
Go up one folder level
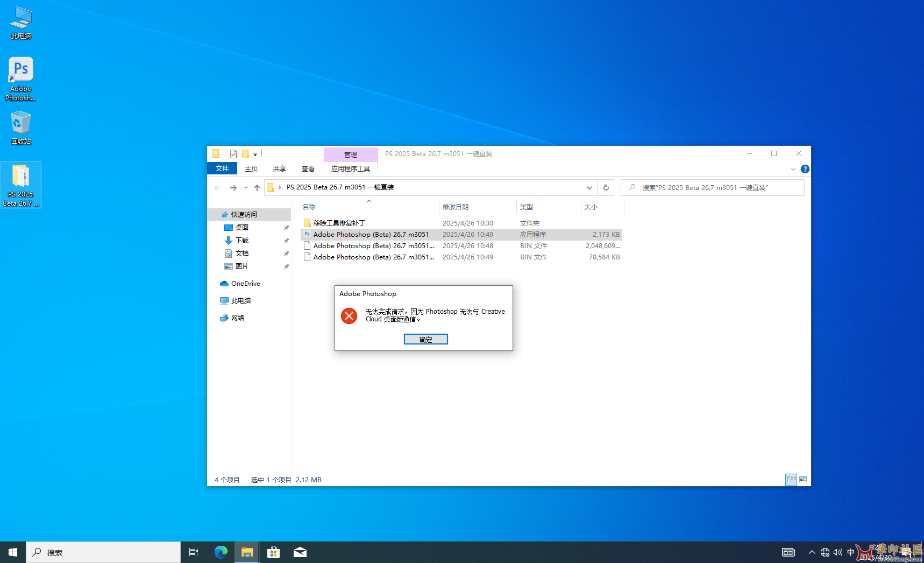tap(257, 187)
